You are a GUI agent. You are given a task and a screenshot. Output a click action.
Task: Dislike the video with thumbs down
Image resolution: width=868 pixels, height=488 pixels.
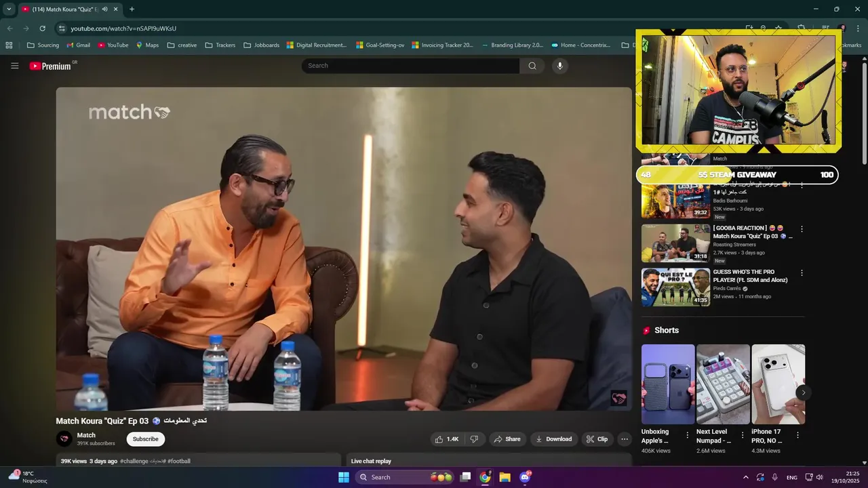(474, 439)
